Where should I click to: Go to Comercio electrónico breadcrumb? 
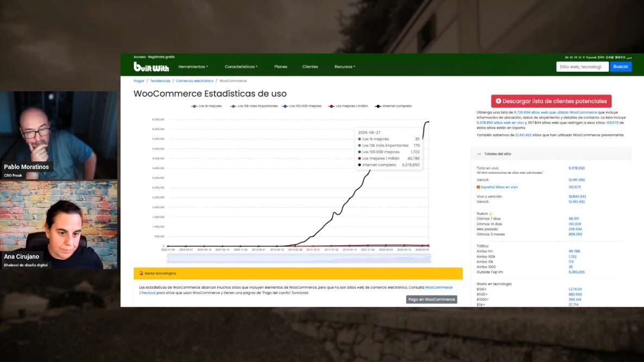(195, 81)
